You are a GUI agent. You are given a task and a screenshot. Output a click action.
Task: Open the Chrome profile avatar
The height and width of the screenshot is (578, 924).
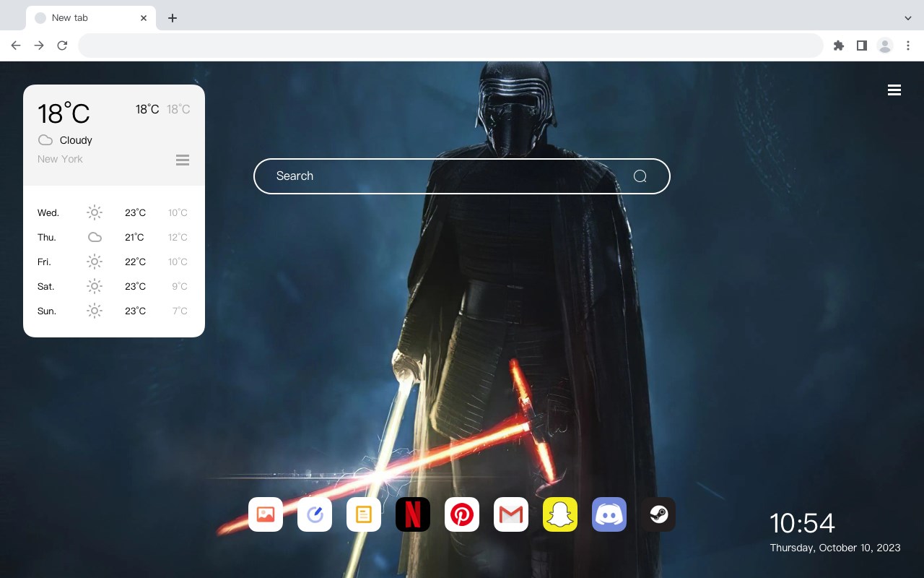coord(885,46)
